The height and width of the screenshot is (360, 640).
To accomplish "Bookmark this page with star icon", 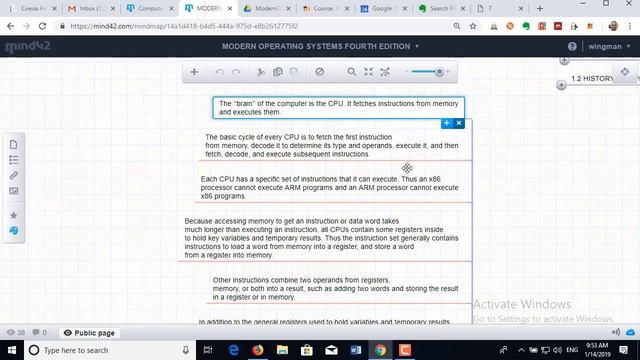I will 473,26.
